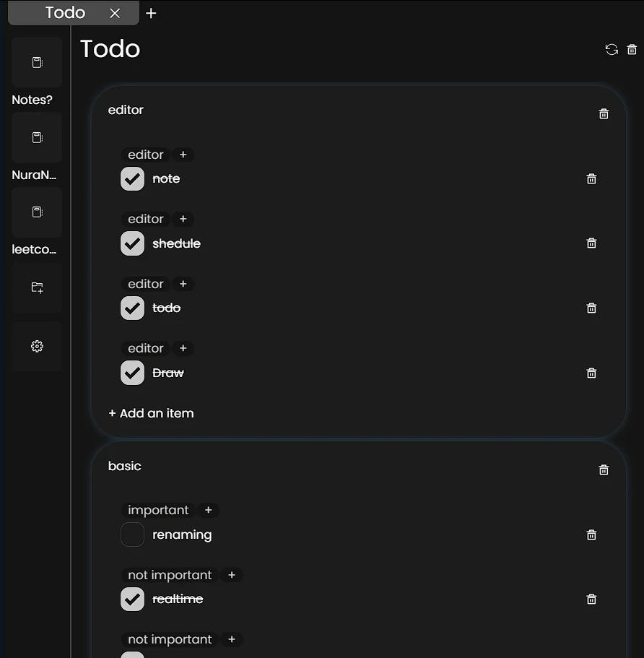The height and width of the screenshot is (658, 644).
Task: Click the editor tag pill on the shedule item
Action: (145, 219)
